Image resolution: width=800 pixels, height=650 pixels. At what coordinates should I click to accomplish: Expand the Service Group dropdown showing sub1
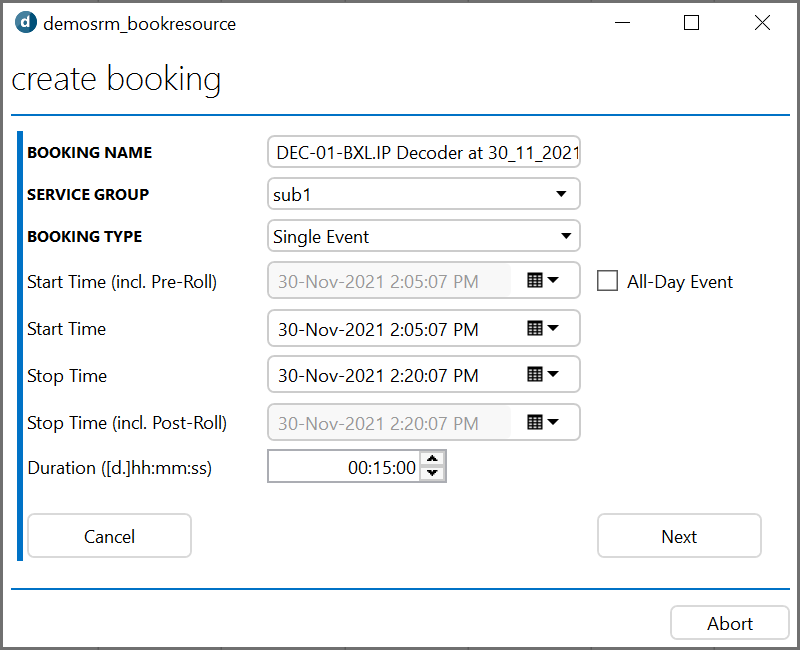pyautogui.click(x=424, y=194)
